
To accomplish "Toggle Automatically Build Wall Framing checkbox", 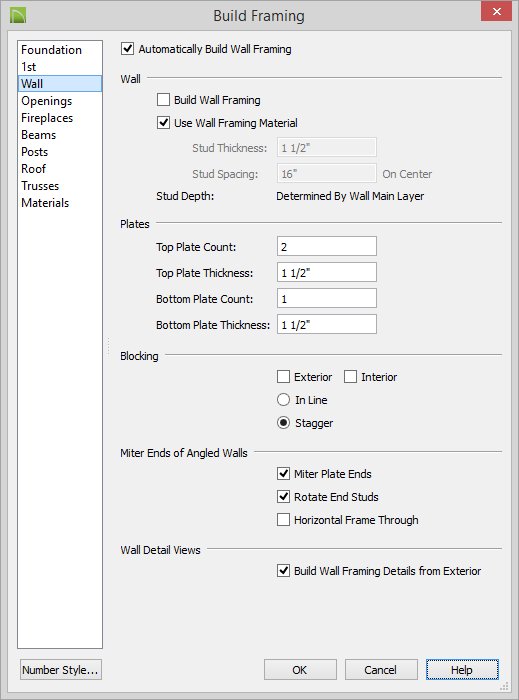I will pyautogui.click(x=128, y=49).
